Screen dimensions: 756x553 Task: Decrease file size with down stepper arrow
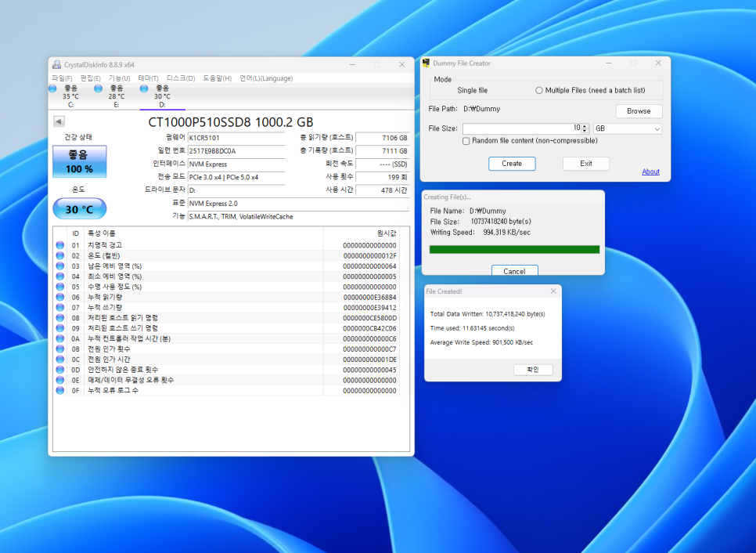(585, 131)
